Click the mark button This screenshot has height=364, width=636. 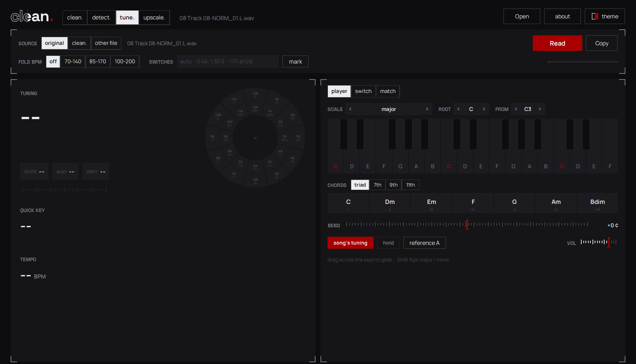pos(295,61)
